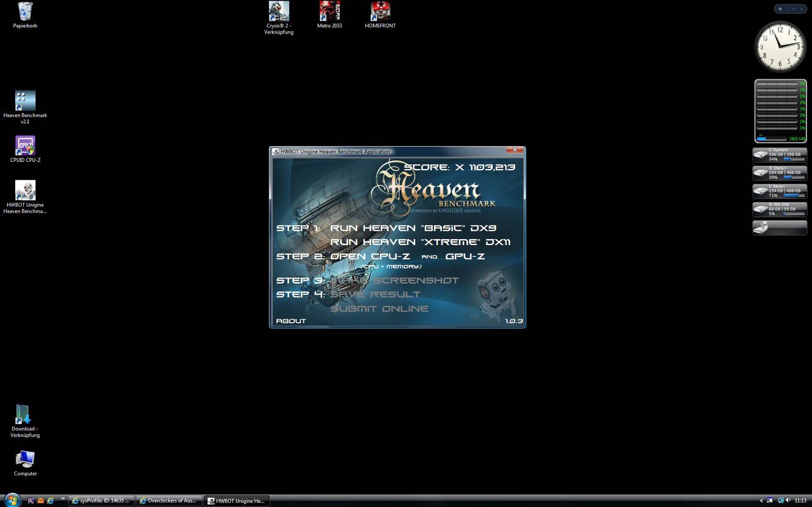The image size is (812, 507).
Task: Close the HWBOT Heaven Benchmark window
Action: [x=515, y=150]
